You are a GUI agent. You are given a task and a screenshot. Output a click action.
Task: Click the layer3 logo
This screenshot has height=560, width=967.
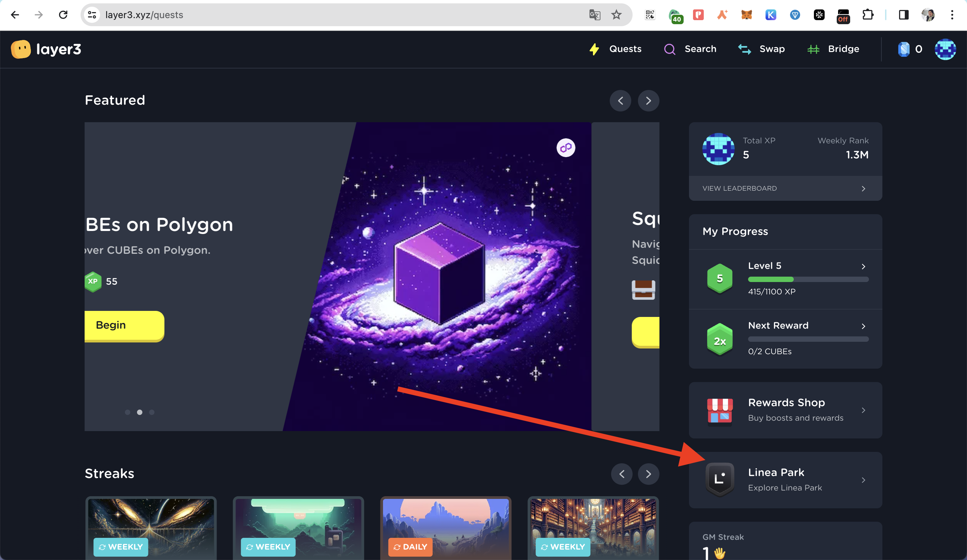click(x=46, y=49)
